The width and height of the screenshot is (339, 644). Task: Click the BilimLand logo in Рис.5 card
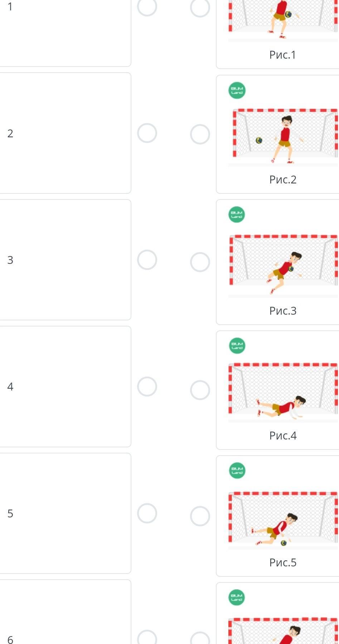point(237,471)
